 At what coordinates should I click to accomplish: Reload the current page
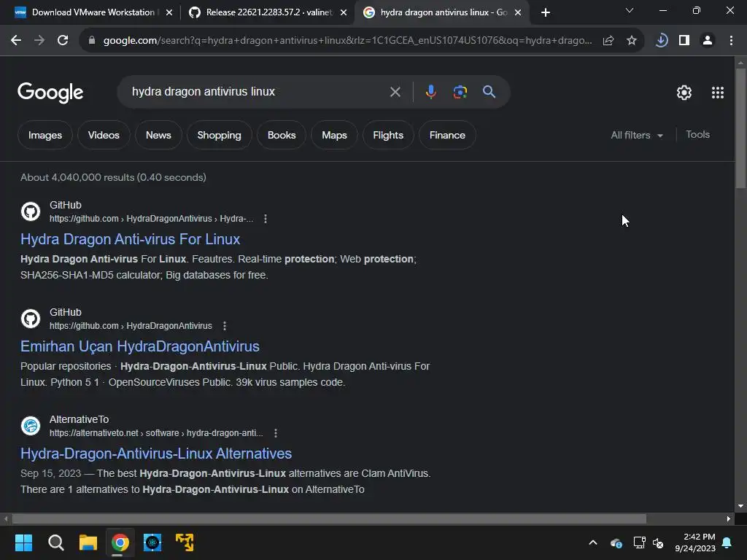coord(63,41)
